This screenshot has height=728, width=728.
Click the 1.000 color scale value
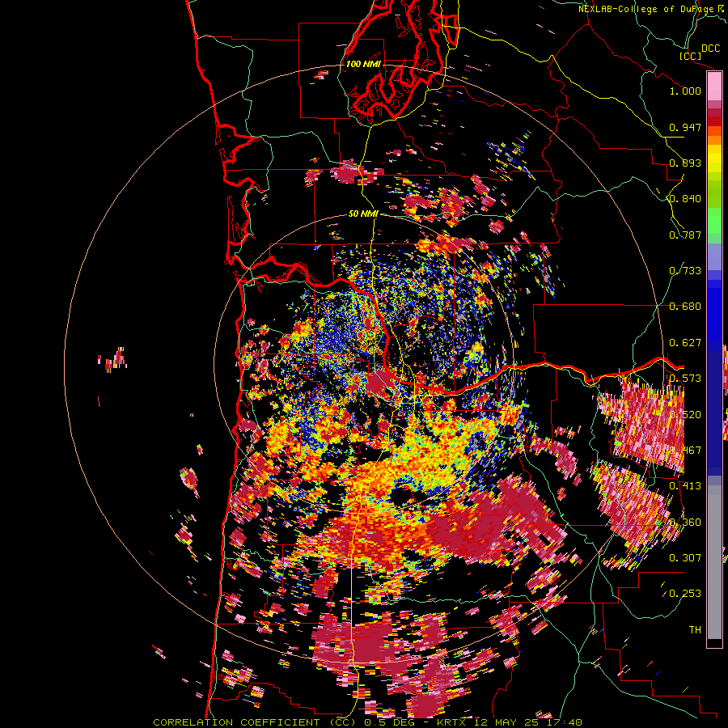pos(685,91)
